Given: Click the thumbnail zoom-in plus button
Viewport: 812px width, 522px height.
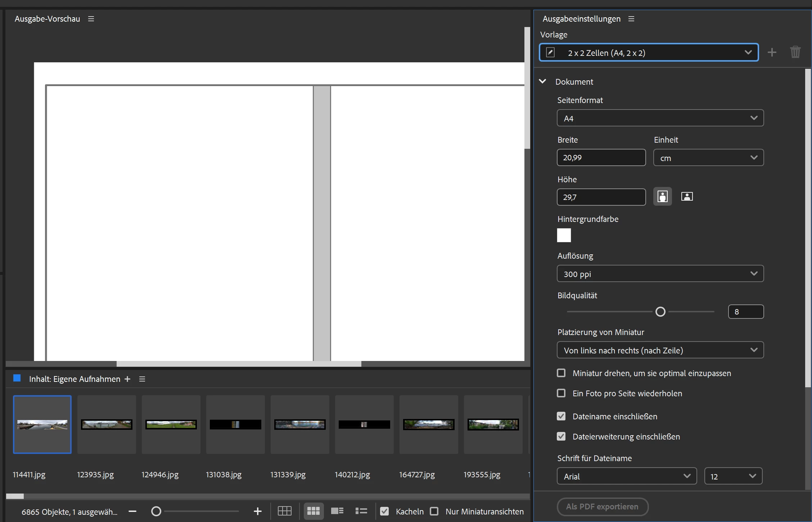Looking at the screenshot, I should click(257, 511).
